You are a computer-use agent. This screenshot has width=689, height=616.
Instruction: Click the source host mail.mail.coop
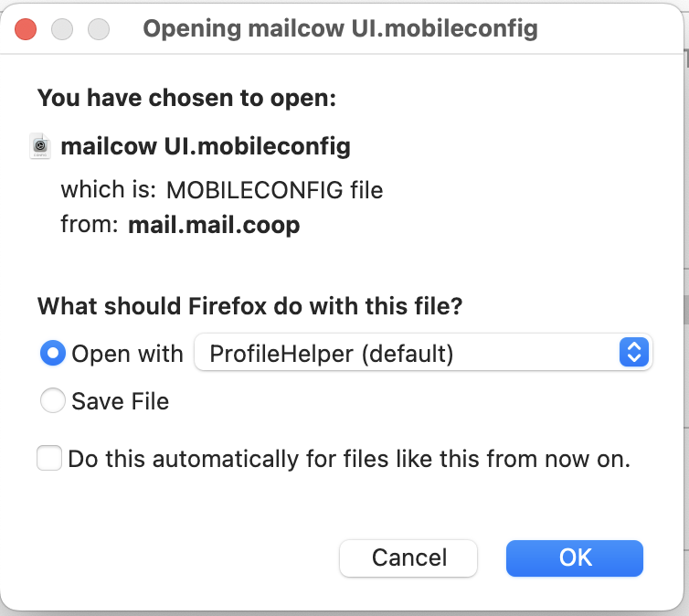(x=214, y=225)
